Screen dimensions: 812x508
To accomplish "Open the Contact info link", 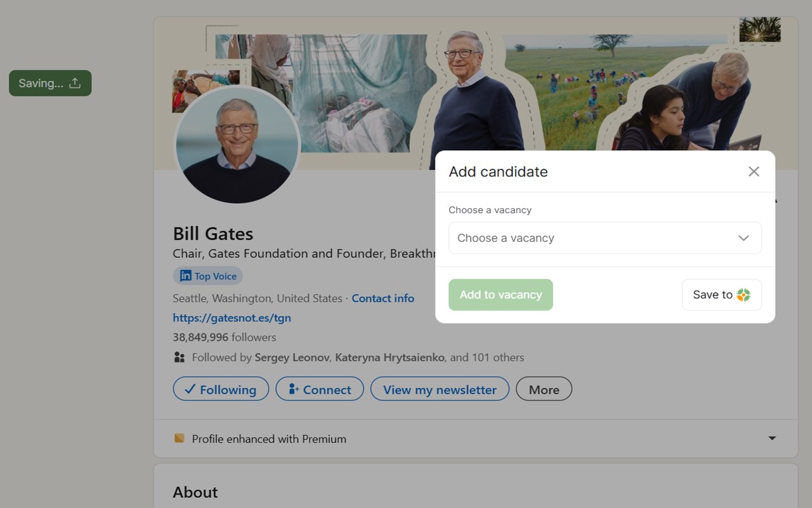I will pos(383,298).
